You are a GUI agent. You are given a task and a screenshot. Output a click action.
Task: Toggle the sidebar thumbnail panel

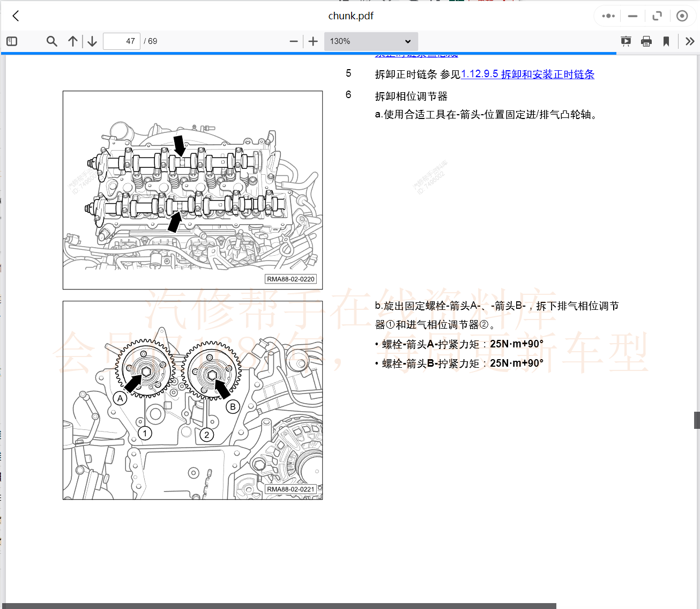coord(11,41)
